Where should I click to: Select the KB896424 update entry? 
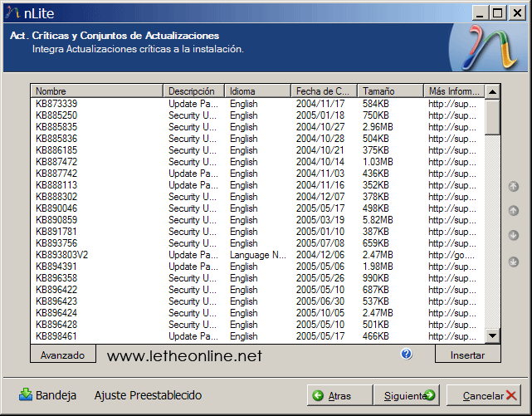pos(258,312)
